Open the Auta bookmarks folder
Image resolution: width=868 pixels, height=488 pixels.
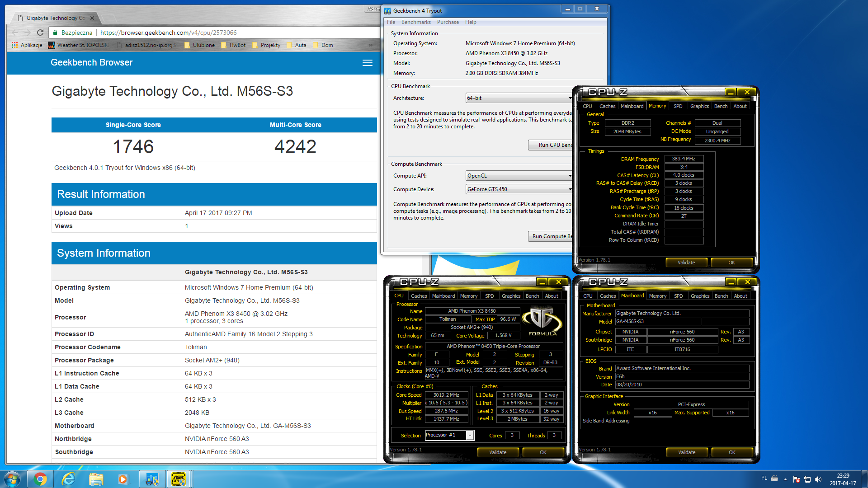[296, 45]
